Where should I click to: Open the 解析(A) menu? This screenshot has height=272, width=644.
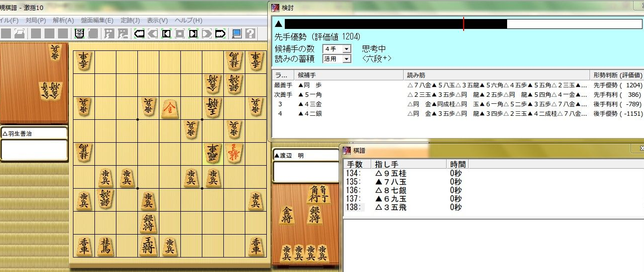pyautogui.click(x=63, y=20)
